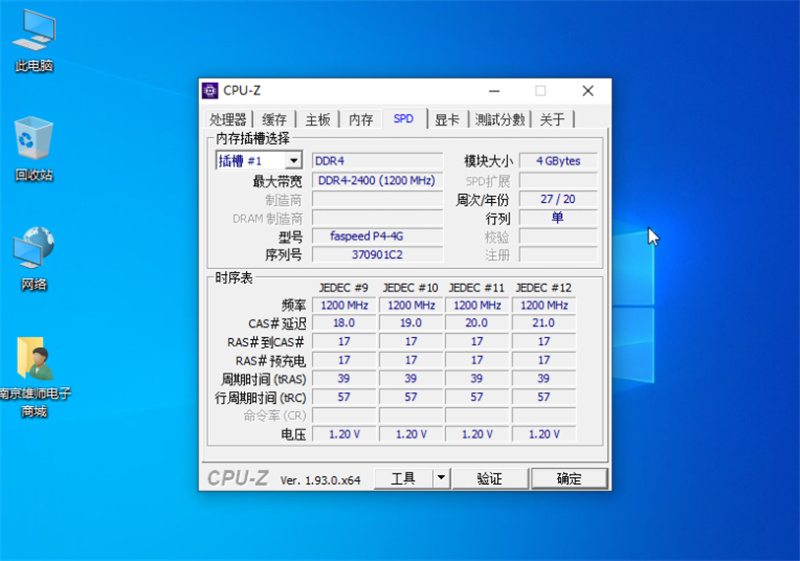This screenshot has height=561, width=800.
Task: Click JEDEC #9 frequency 1200 MHz cell
Action: click(344, 305)
